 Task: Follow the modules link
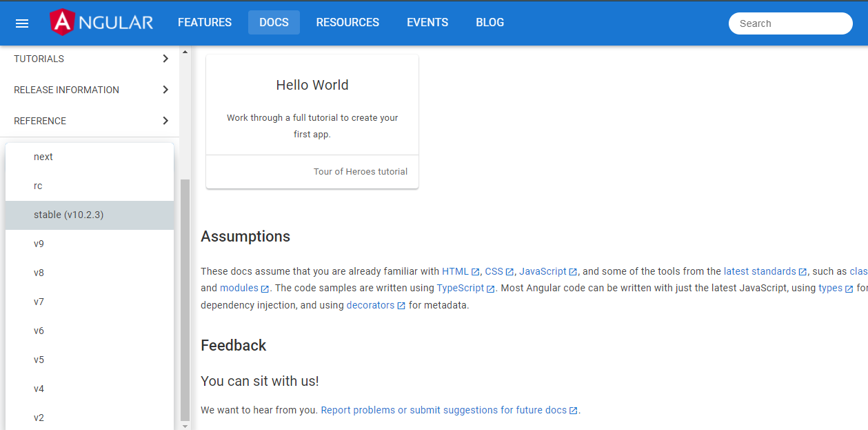click(x=239, y=288)
